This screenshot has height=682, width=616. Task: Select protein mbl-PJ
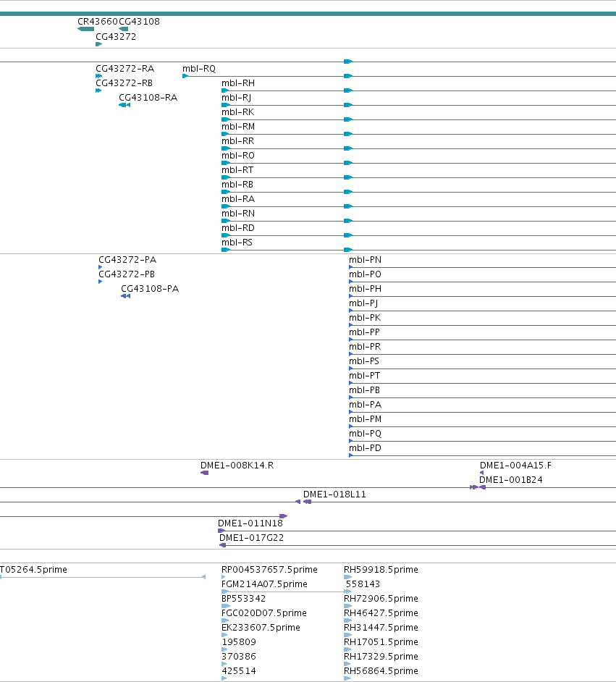tap(363, 303)
